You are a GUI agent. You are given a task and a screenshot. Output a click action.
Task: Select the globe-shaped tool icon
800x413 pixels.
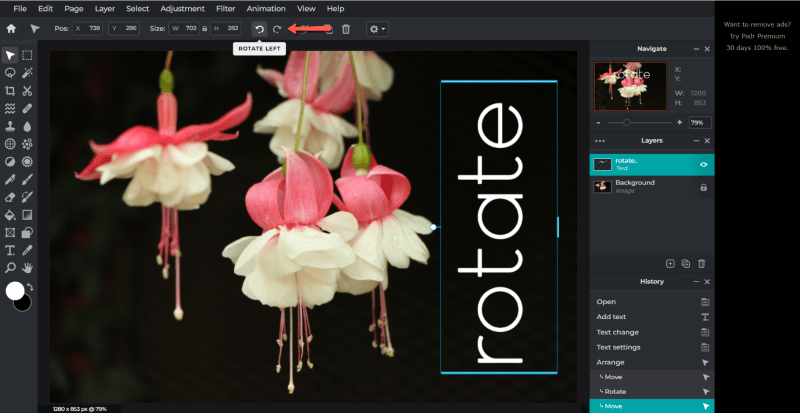(10, 144)
